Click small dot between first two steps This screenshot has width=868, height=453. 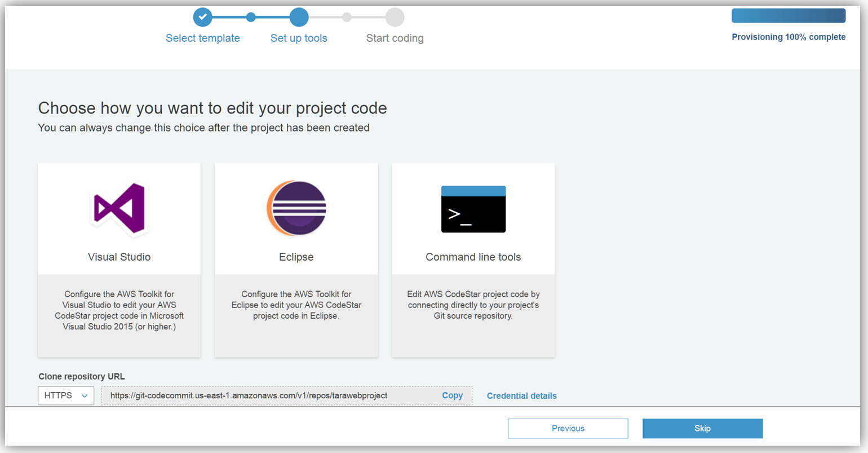click(x=251, y=17)
